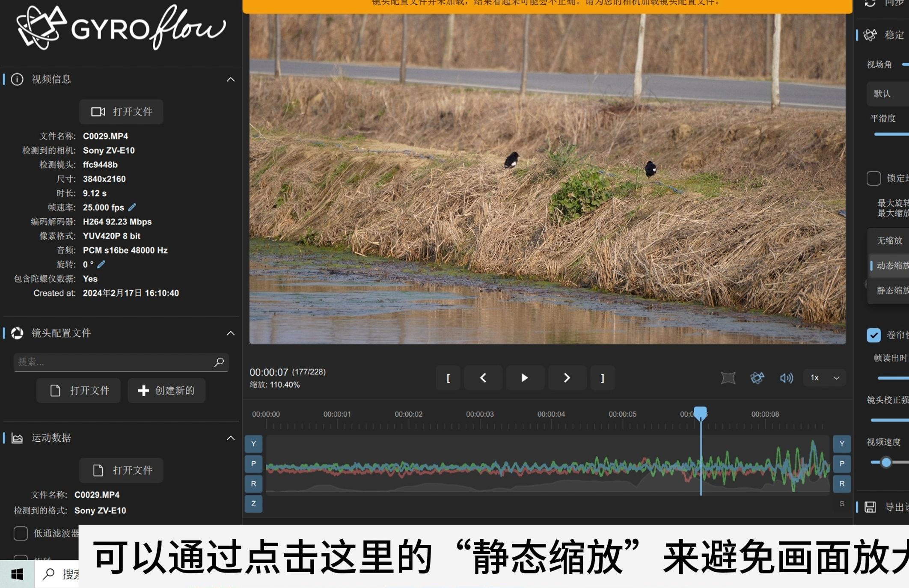Toggle right R axis chart button

point(842,484)
